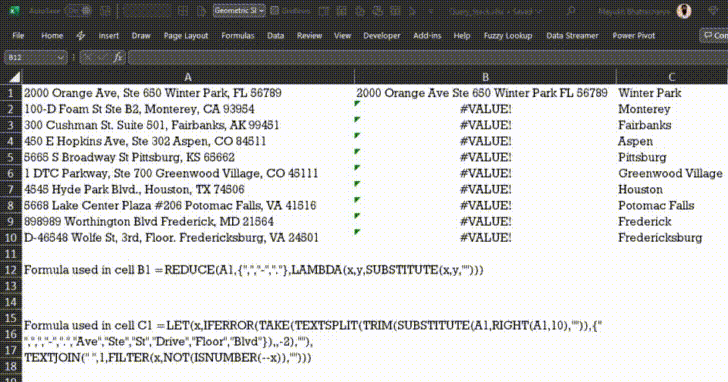728x382 pixels.
Task: Select cell '2000 Orange Ave, Ste 650 Winter Park, FL 56789'
Action: click(x=188, y=93)
